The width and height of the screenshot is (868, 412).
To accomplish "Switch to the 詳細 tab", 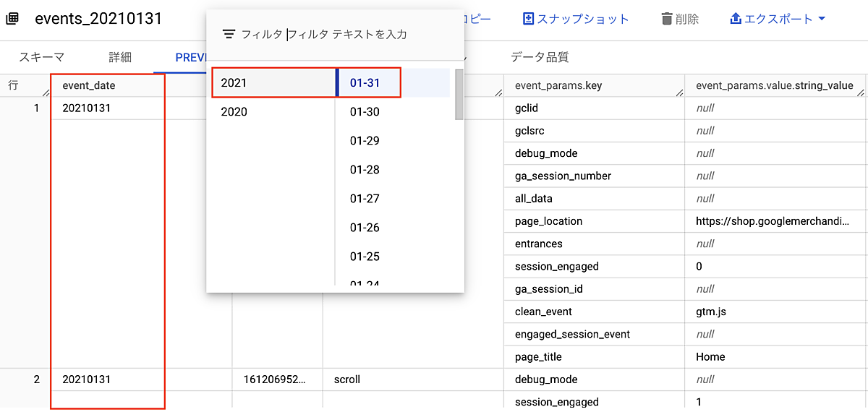I will coord(120,58).
